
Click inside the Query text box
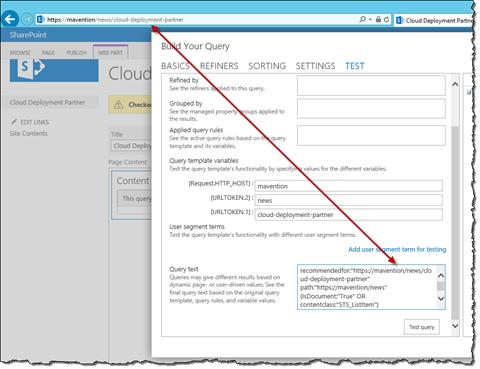[x=367, y=287]
